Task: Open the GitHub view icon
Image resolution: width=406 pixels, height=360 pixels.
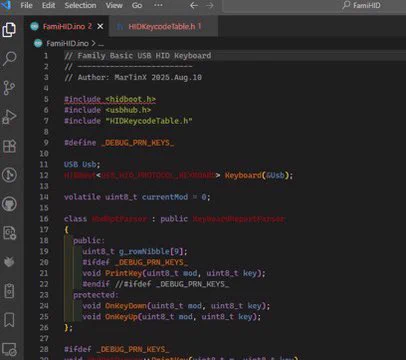Action: [x=9, y=204]
